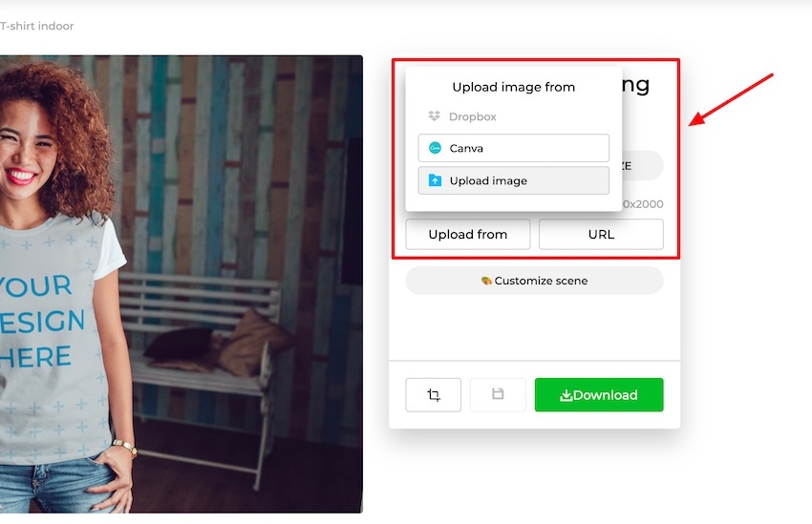Click the Dropbox logo icon
The image size is (812, 524).
coord(434,115)
